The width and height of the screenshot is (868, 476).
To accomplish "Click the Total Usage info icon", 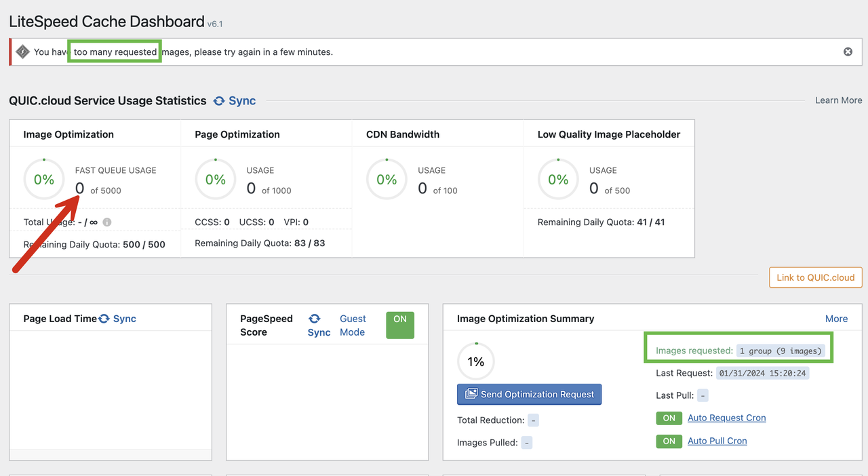I will [x=107, y=222].
